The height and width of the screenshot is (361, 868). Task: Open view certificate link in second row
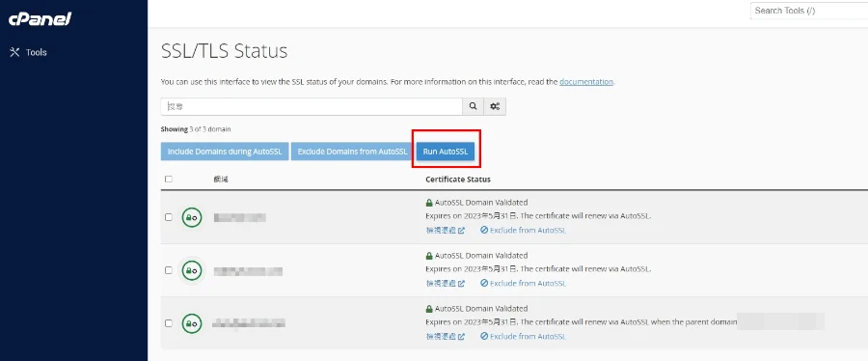[x=445, y=284]
